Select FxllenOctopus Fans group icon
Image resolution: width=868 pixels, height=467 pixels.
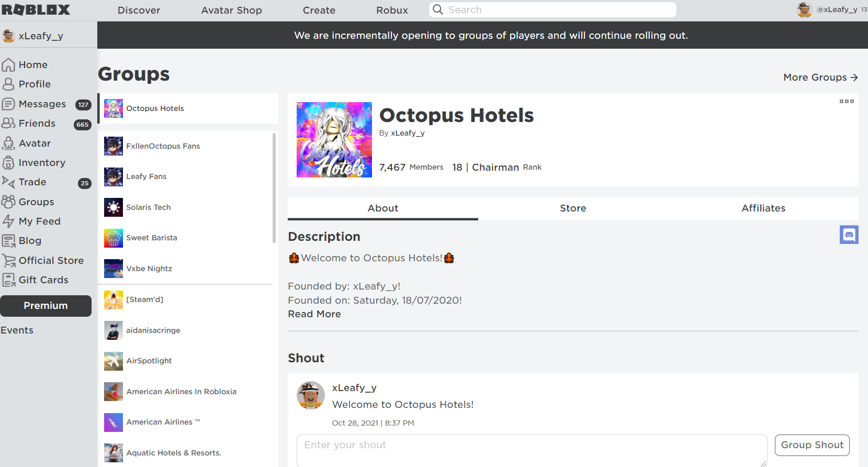click(x=114, y=146)
